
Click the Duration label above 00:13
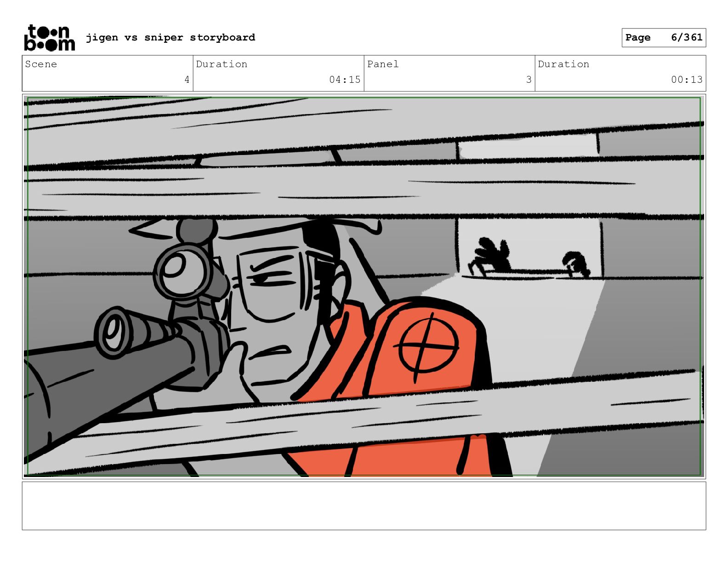click(x=563, y=64)
